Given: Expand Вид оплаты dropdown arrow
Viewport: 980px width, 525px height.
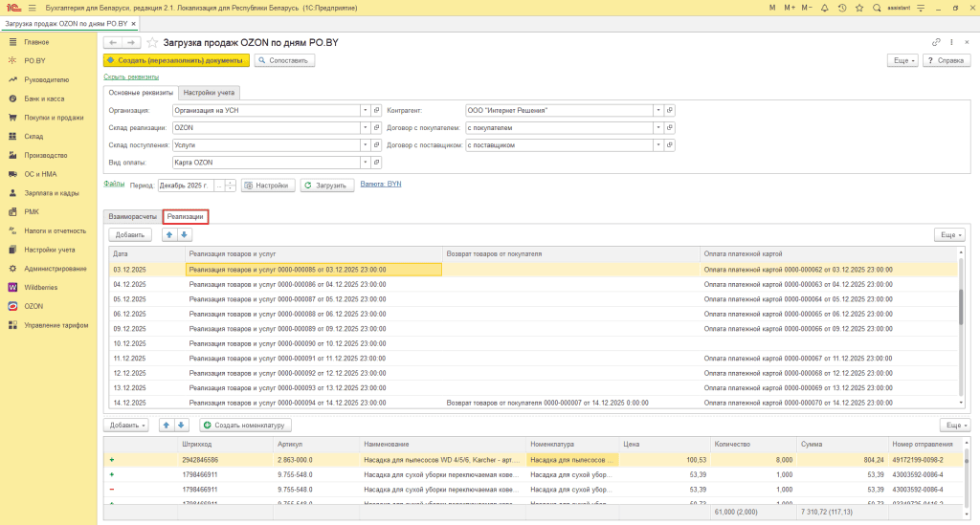Looking at the screenshot, I should pos(365,163).
